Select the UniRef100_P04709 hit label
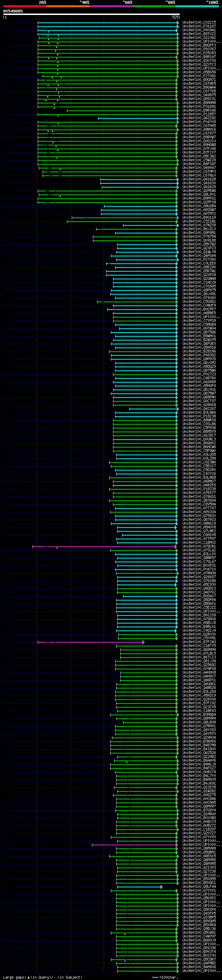 point(199,122)
